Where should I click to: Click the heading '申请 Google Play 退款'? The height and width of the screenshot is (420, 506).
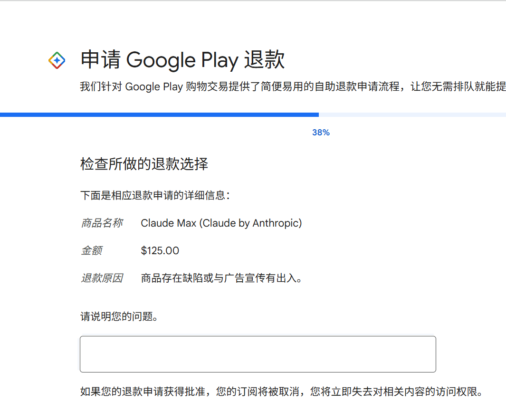coord(182,60)
